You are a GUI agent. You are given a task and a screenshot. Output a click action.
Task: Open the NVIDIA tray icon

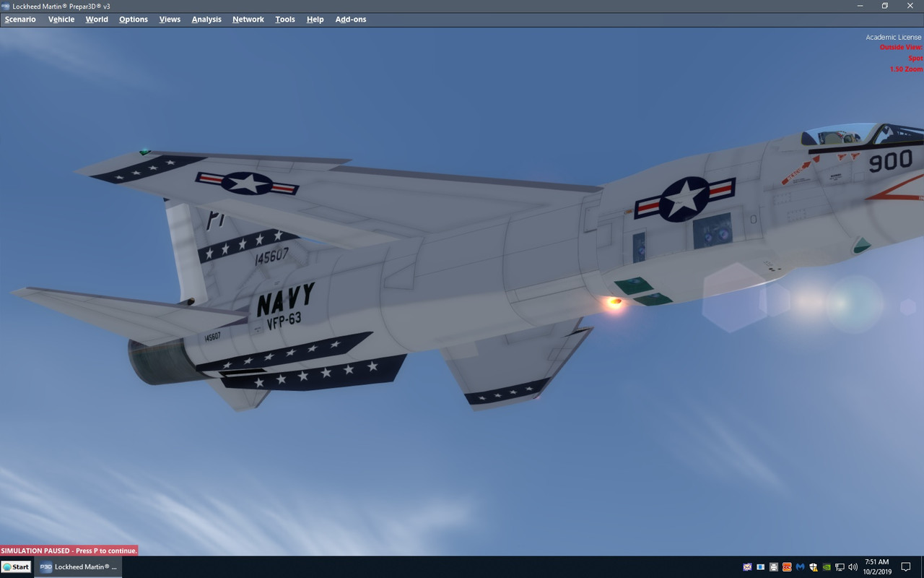coord(827,567)
